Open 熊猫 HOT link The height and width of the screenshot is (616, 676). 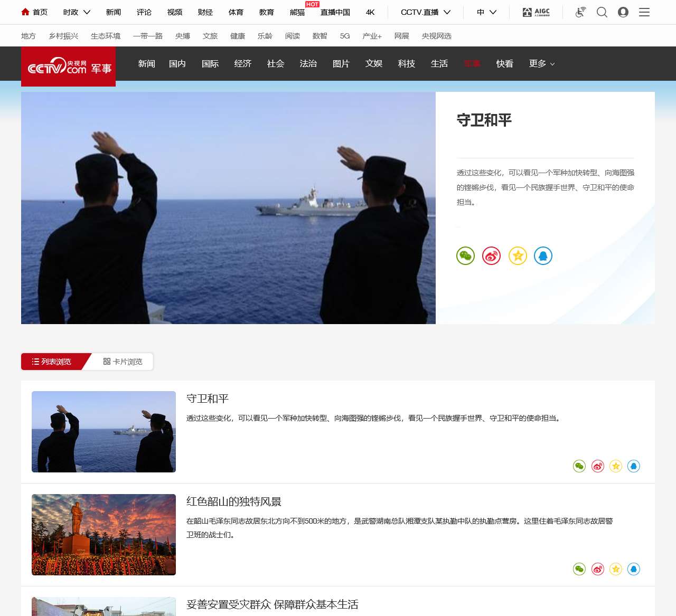(297, 12)
